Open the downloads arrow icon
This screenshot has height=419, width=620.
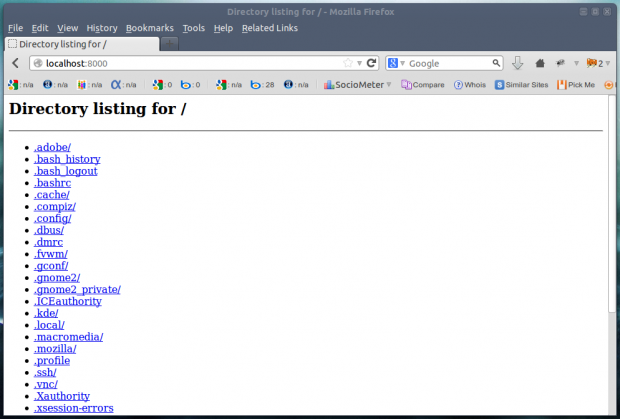(x=518, y=63)
